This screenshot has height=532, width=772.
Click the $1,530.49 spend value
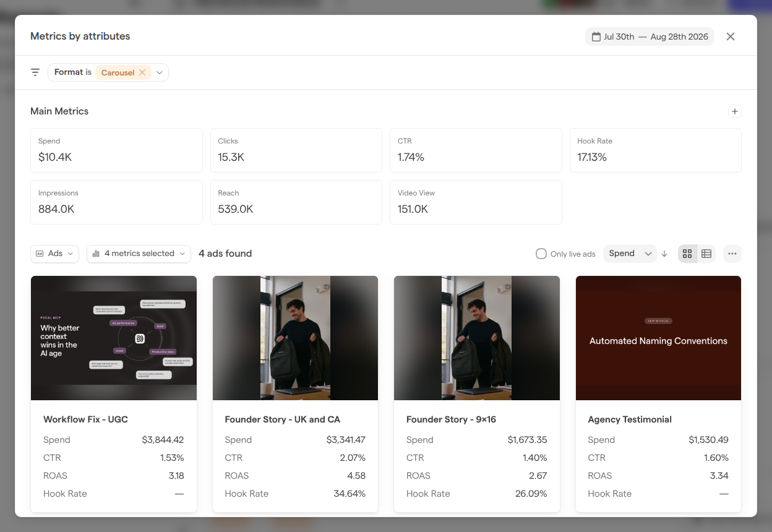[x=708, y=440]
